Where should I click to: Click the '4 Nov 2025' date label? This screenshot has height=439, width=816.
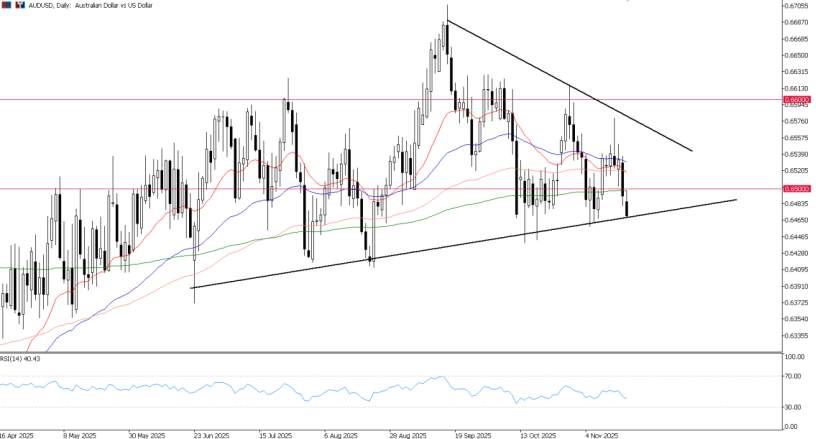pos(602,435)
